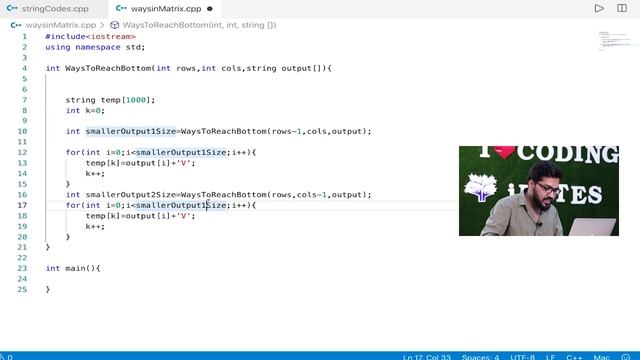640x360 pixels.
Task: Open waysinMatrix.cpp breadcrumb segment
Action: (60, 25)
